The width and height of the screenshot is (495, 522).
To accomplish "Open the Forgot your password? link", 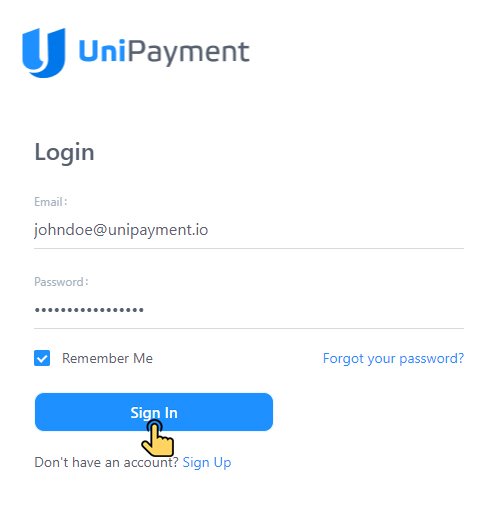I will (x=393, y=359).
